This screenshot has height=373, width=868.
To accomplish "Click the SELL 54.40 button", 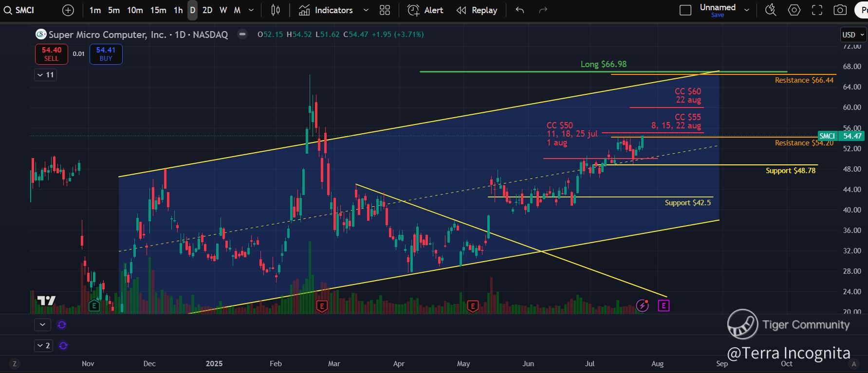I will [x=51, y=54].
